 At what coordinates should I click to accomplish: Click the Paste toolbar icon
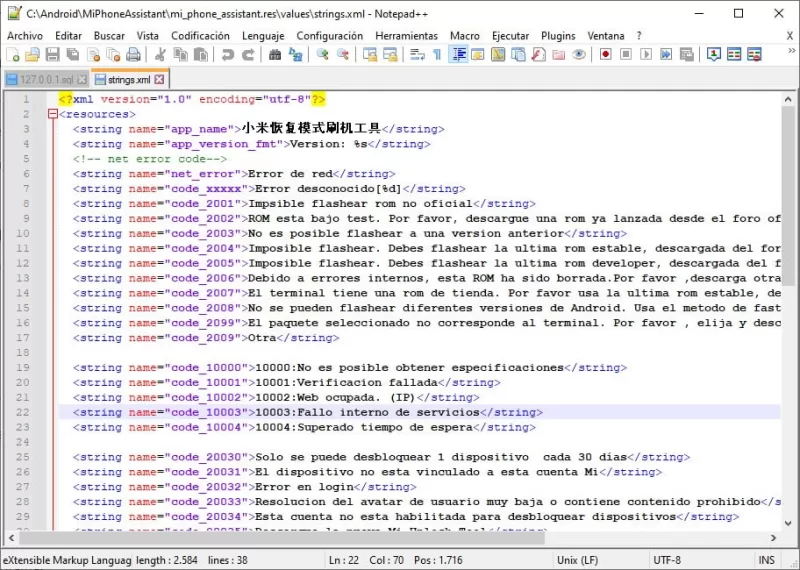click(201, 54)
